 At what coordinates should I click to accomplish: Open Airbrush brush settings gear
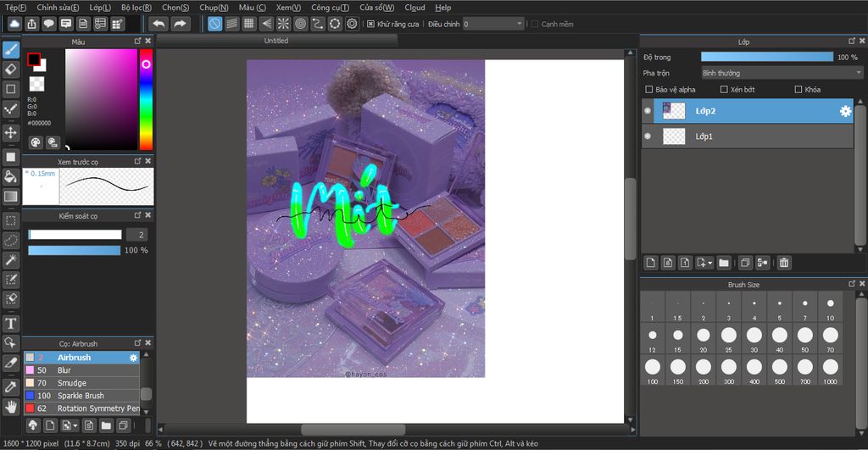(133, 358)
